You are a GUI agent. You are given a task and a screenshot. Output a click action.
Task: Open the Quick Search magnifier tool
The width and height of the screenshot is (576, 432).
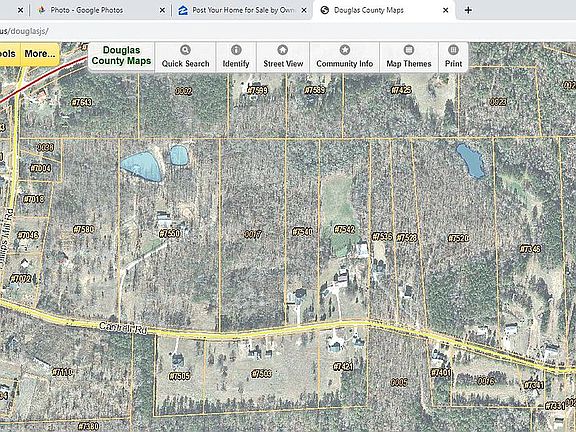coord(185,57)
